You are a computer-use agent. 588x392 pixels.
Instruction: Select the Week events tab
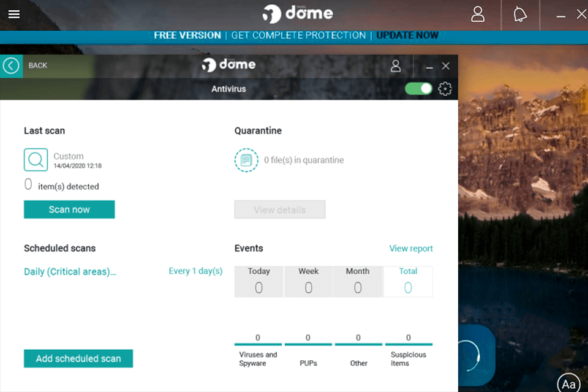(308, 281)
